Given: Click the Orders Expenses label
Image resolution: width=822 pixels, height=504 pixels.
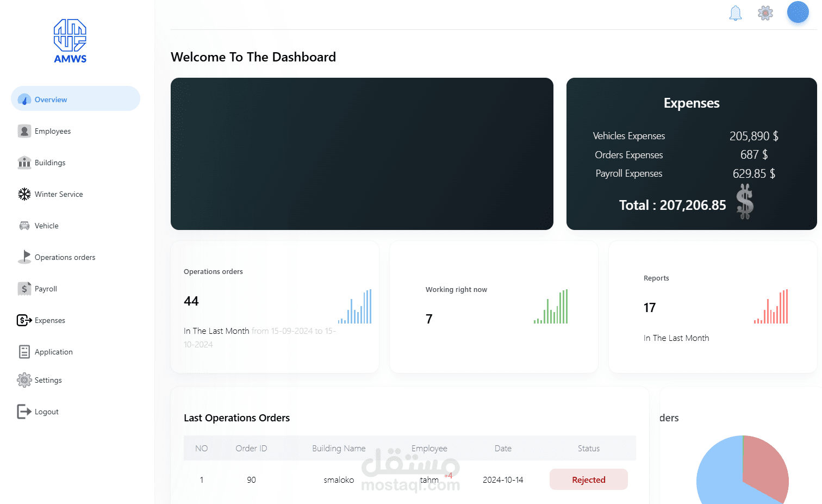Looking at the screenshot, I should coord(629,155).
